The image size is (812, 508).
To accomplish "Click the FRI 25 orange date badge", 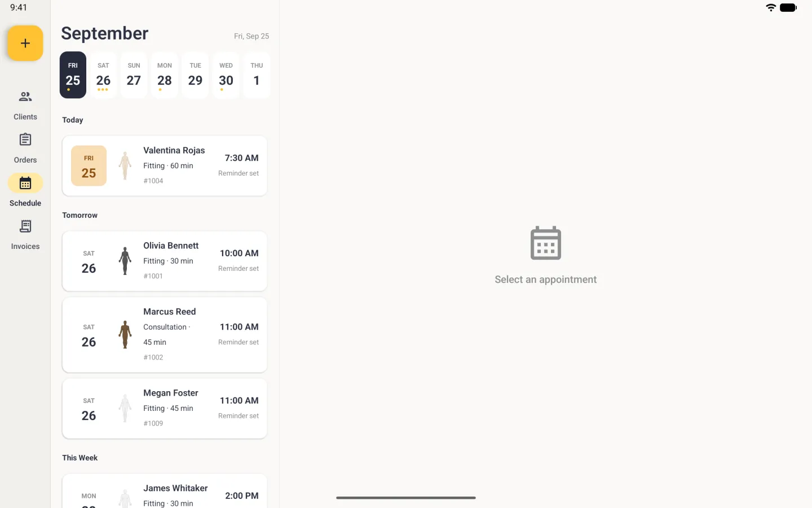I will pyautogui.click(x=89, y=166).
